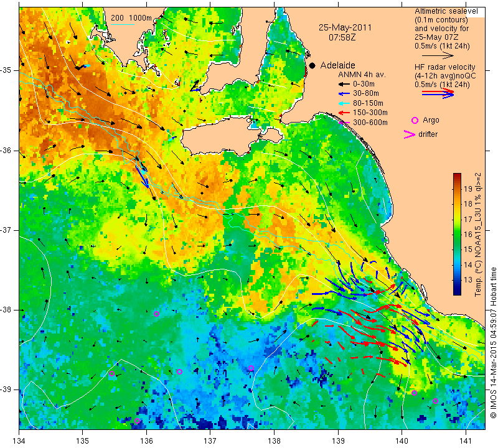Click the 30-80m depth label
The height and width of the screenshot is (448, 498).
pyautogui.click(x=366, y=94)
